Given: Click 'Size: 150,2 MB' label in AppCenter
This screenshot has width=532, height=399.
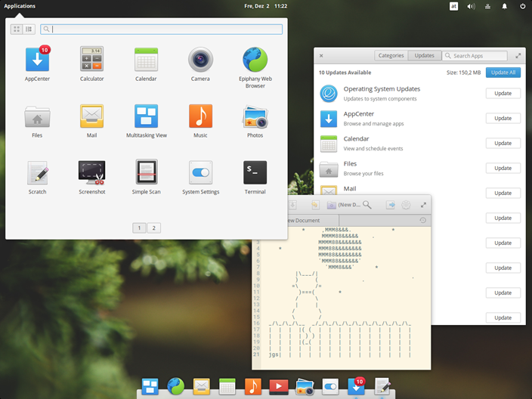Looking at the screenshot, I should pyautogui.click(x=463, y=73).
